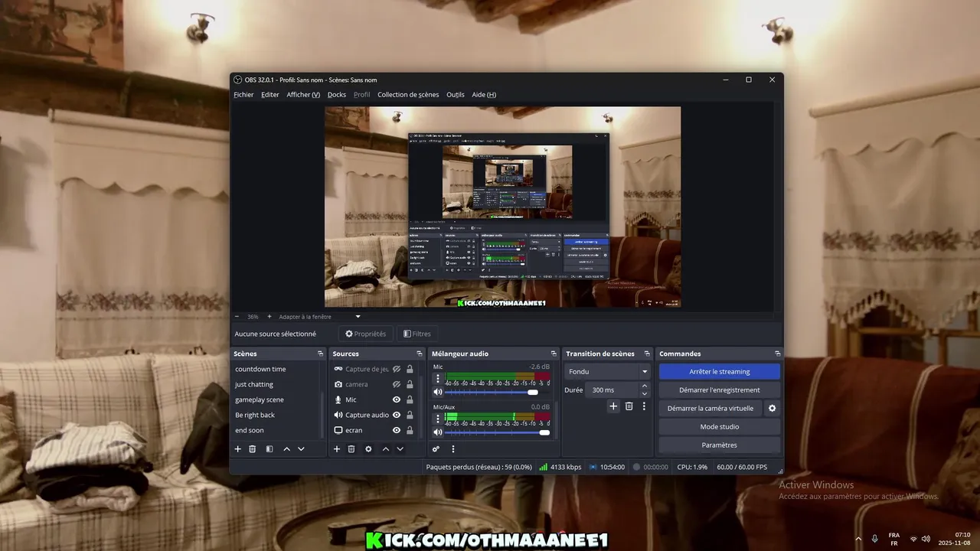Image resolution: width=980 pixels, height=551 pixels.
Task: Toggle lock on Mic source
Action: [410, 399]
